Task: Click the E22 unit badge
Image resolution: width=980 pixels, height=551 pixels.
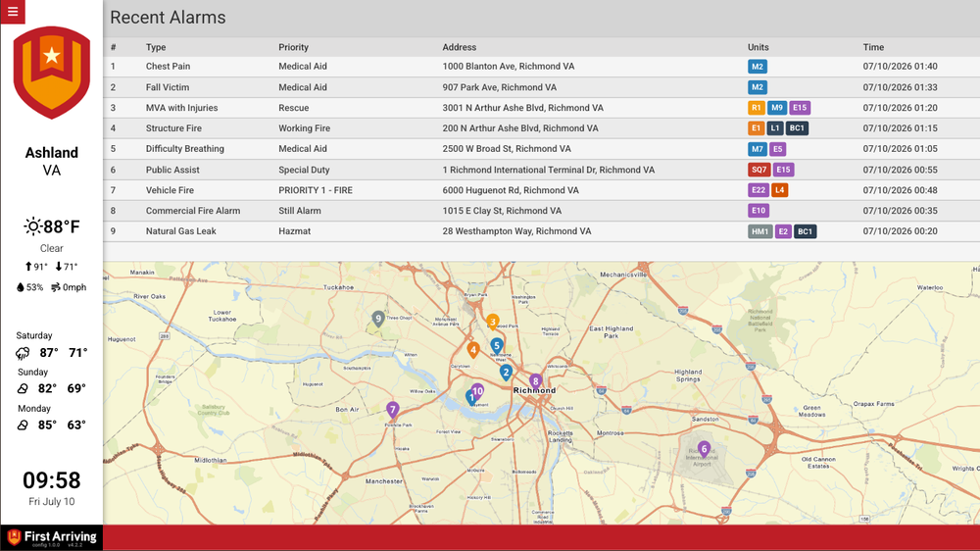Action: click(759, 190)
